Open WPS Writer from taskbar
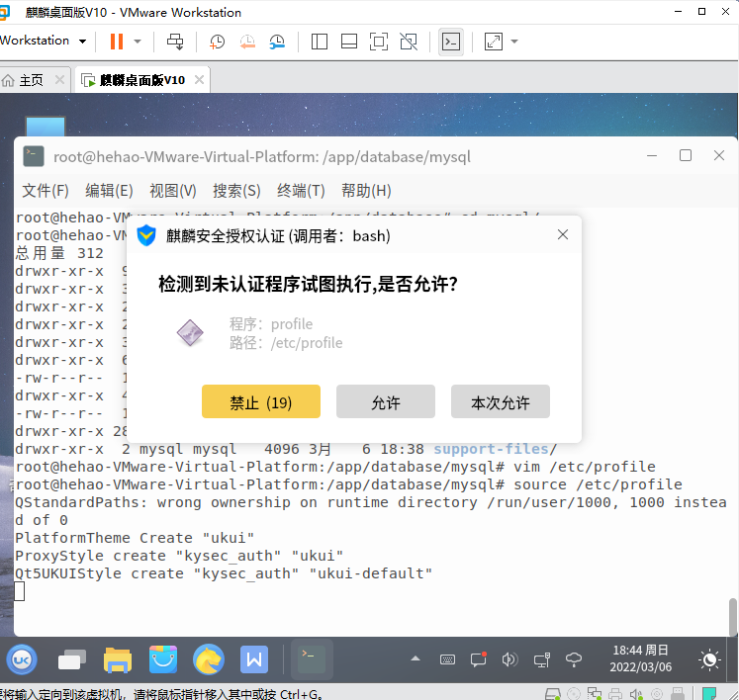Image resolution: width=739 pixels, height=700 pixels. pos(254,659)
